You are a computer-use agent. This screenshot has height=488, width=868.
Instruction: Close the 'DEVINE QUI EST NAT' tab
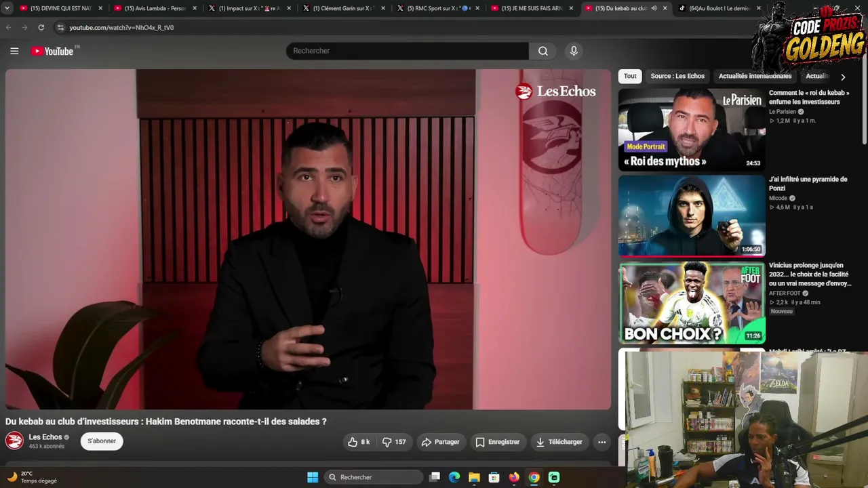(100, 8)
